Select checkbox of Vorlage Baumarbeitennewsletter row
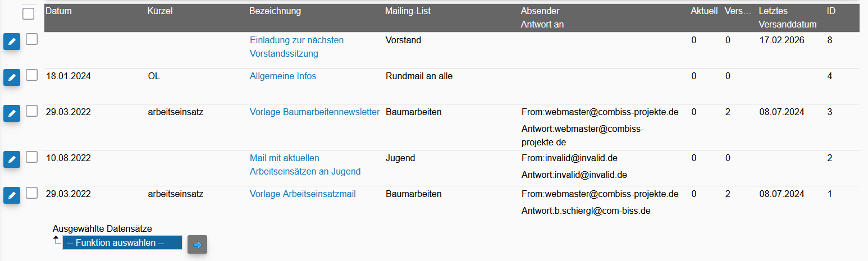The height and width of the screenshot is (261, 868). [32, 111]
